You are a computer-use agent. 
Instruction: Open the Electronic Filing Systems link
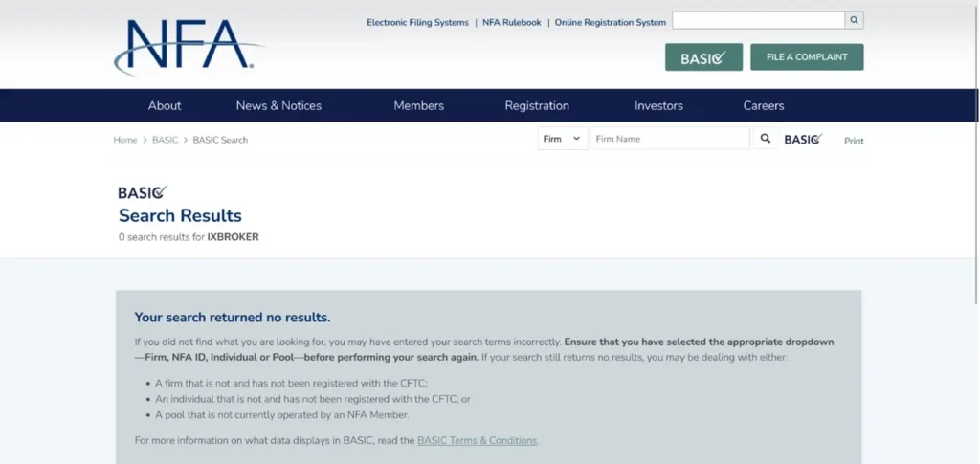(x=417, y=22)
